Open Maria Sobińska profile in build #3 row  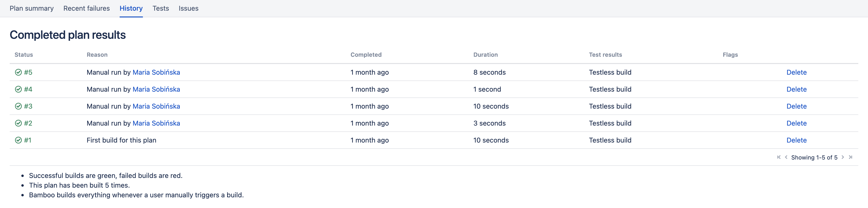[156, 106]
